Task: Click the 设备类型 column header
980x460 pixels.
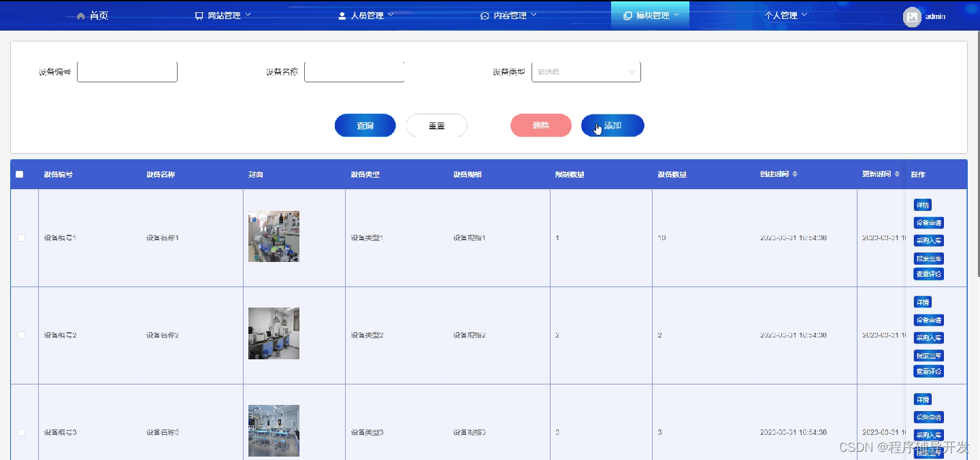Action: [x=365, y=175]
